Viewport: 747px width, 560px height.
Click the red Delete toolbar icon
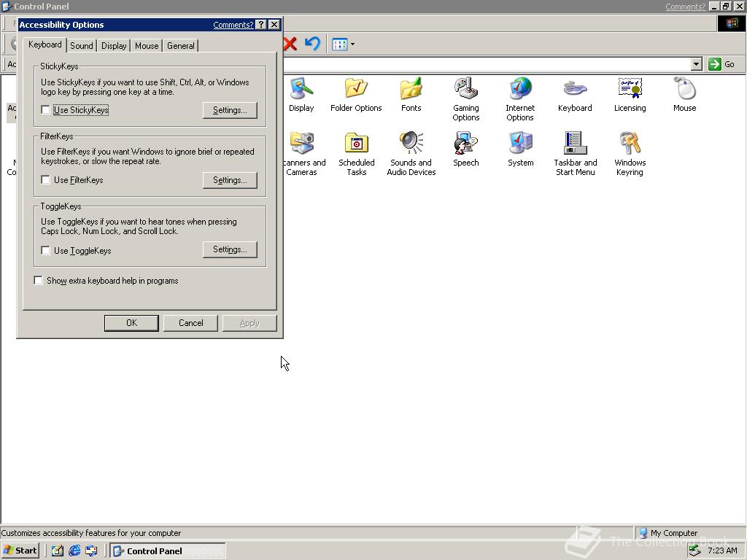[290, 44]
